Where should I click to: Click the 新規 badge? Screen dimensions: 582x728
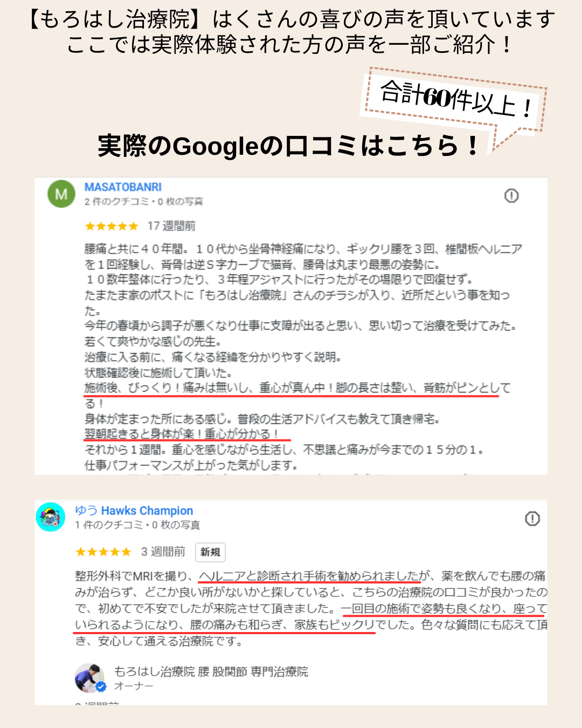(210, 552)
